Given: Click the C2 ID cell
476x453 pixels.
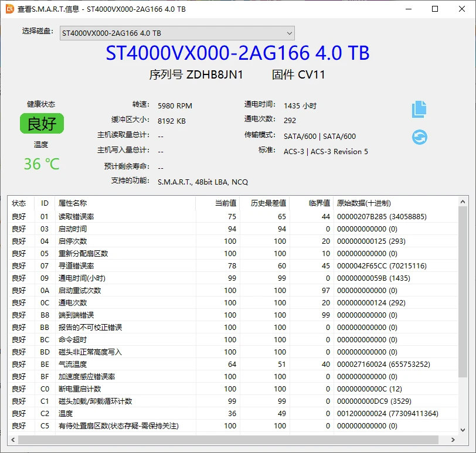Looking at the screenshot, I should pyautogui.click(x=45, y=414).
